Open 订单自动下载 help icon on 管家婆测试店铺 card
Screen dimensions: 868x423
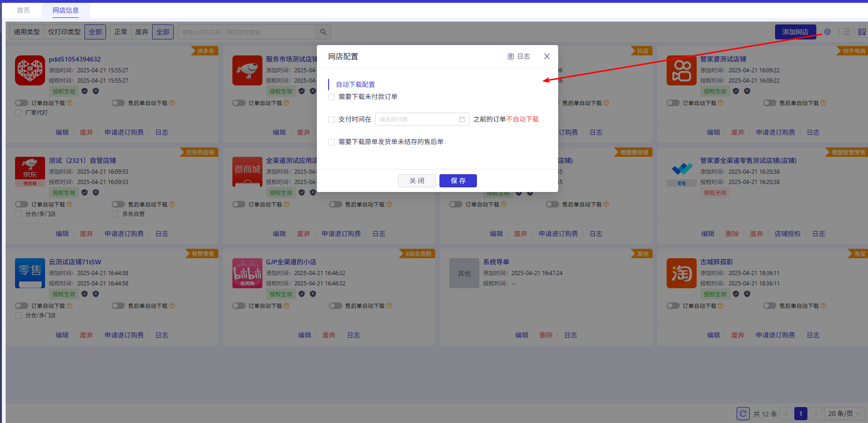click(x=721, y=103)
